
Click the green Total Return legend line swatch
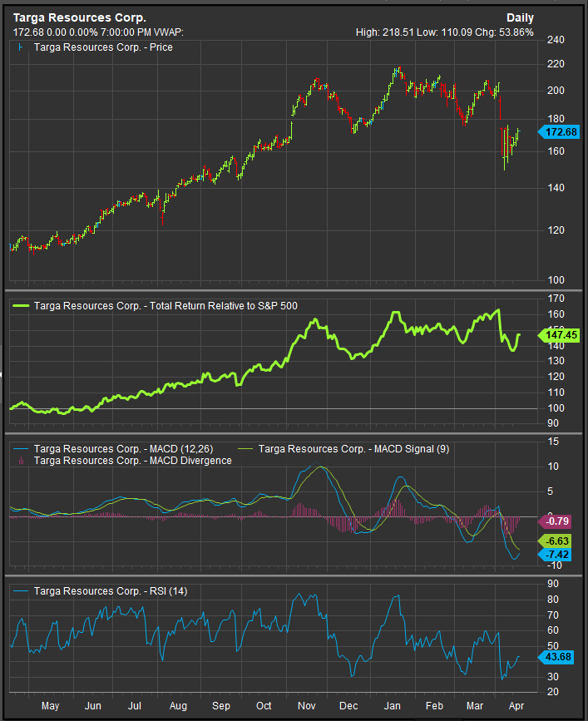click(21, 306)
